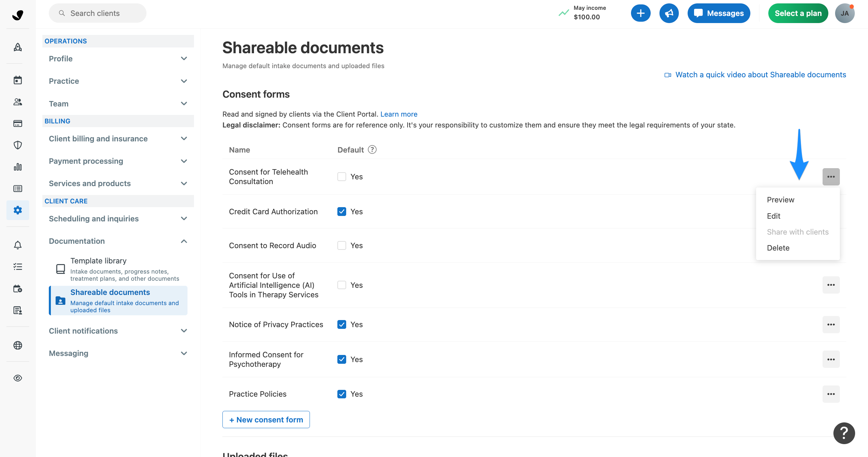The image size is (868, 457).
Task: Open more options for Informed Consent for Psychotherapy
Action: (831, 359)
